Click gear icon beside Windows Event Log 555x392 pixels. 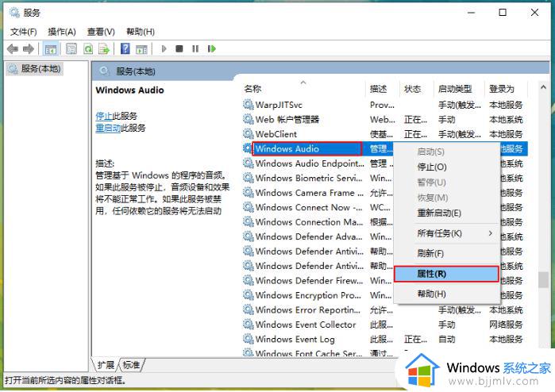coord(248,339)
